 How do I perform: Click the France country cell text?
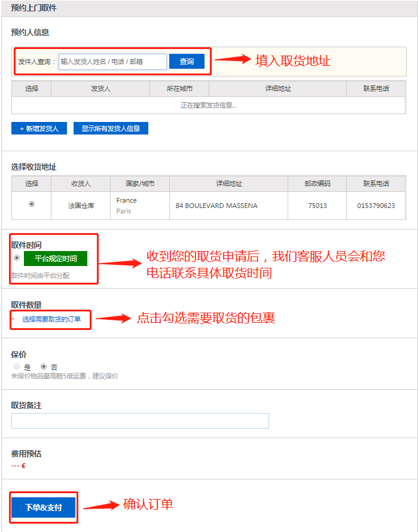(x=126, y=200)
